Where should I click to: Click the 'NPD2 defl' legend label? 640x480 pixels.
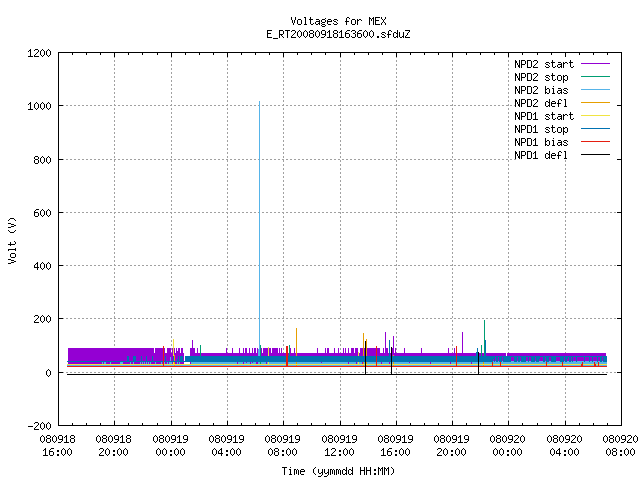click(541, 103)
